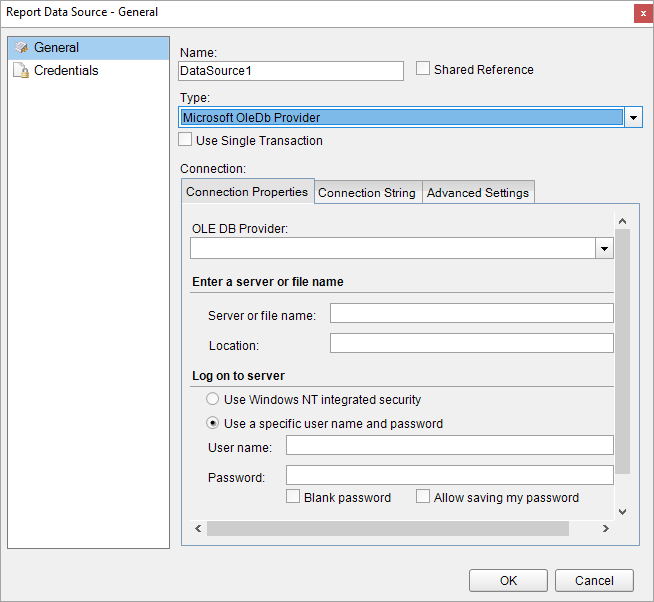This screenshot has height=602, width=654.
Task: Select Use Windows NT integrated security
Action: [x=212, y=399]
